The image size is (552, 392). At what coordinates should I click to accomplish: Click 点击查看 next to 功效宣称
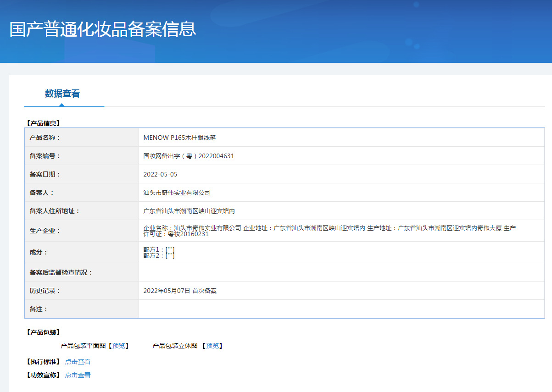click(x=78, y=375)
